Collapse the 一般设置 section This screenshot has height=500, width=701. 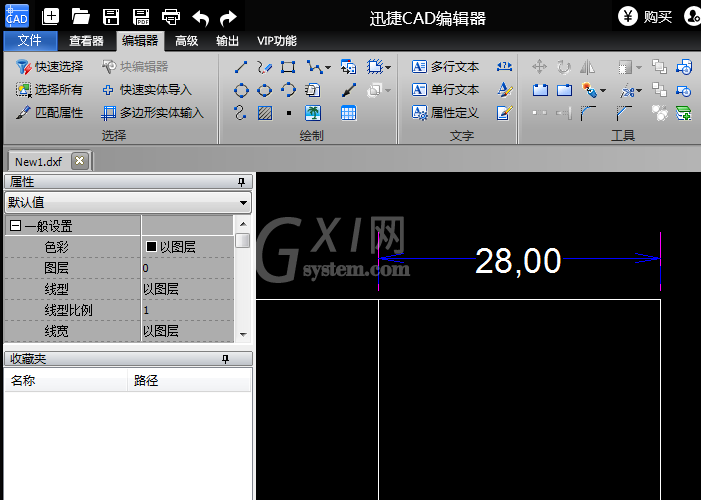15,226
